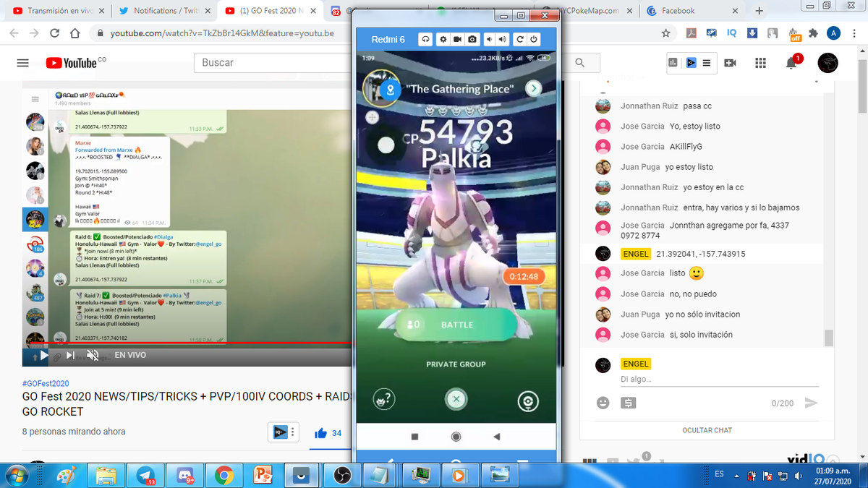The height and width of the screenshot is (488, 868).
Task: Select PRIVATE GROUP option in raid lobby
Action: coord(456,364)
